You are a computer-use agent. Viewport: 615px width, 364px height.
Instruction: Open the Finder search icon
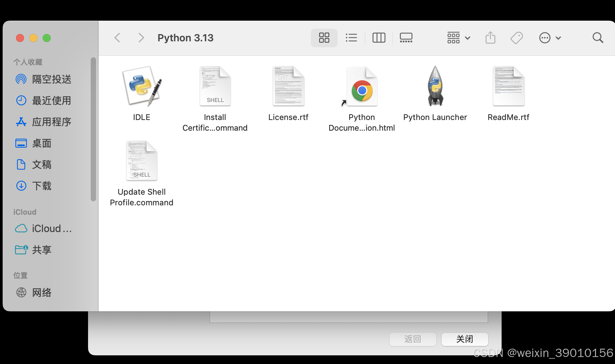(x=598, y=38)
